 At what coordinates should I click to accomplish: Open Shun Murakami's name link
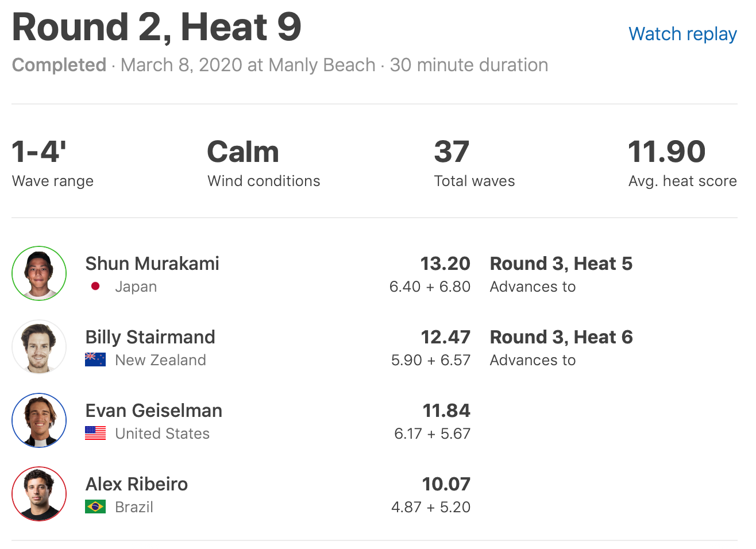click(152, 264)
